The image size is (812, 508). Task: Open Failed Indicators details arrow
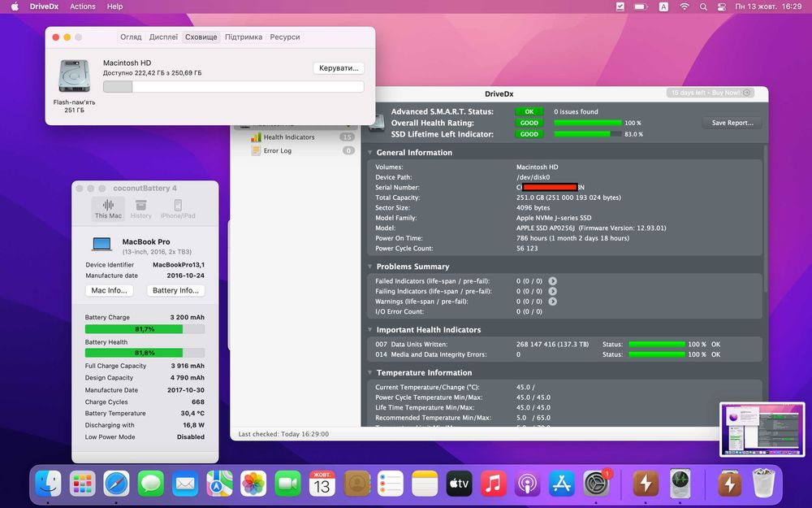click(552, 281)
